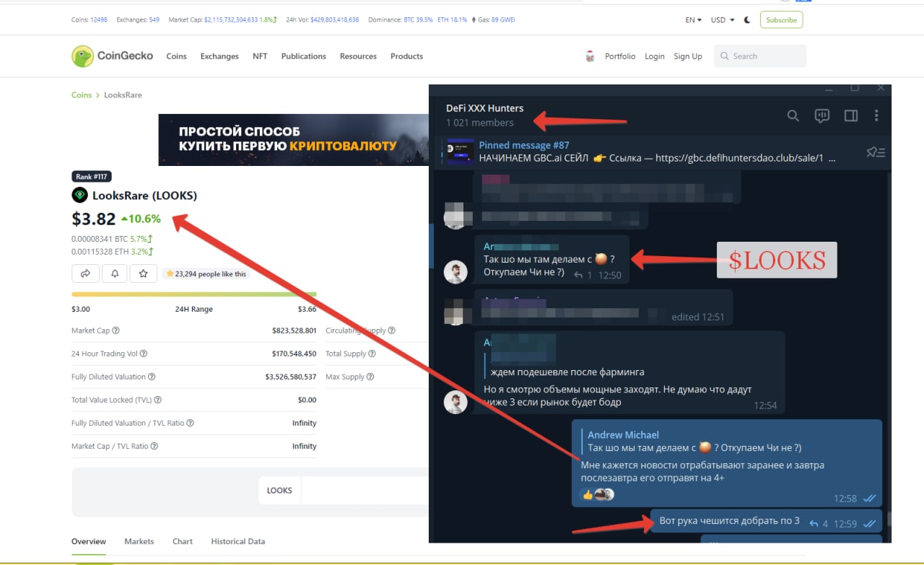Open the NFT menu
This screenshot has width=924, height=565.
(x=260, y=56)
